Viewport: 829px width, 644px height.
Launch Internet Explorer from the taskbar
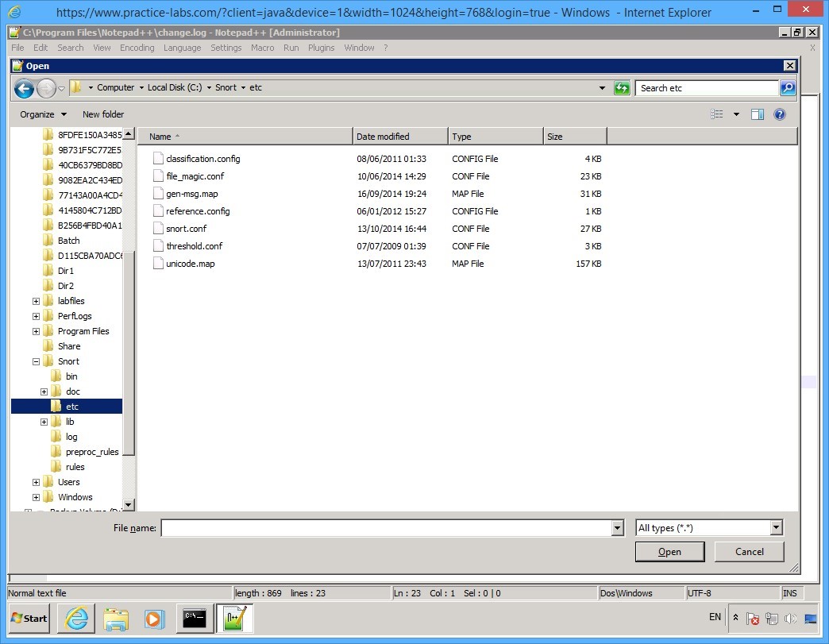[x=75, y=619]
